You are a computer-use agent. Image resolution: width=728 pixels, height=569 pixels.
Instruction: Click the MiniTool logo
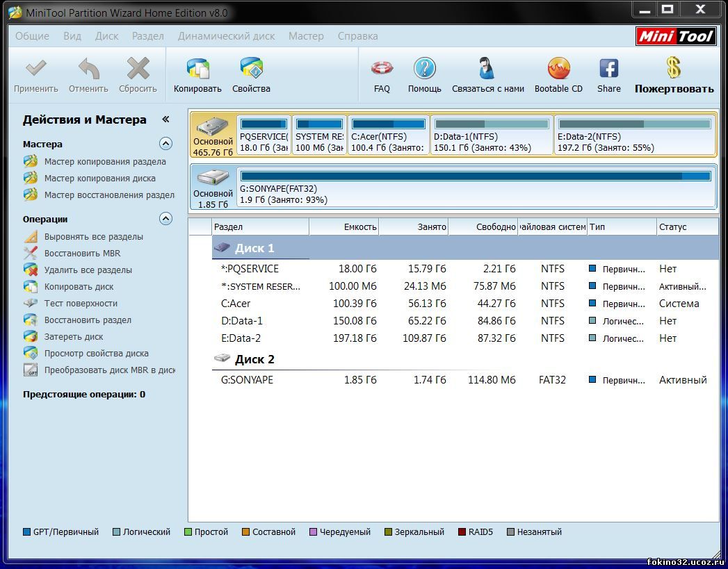[676, 36]
